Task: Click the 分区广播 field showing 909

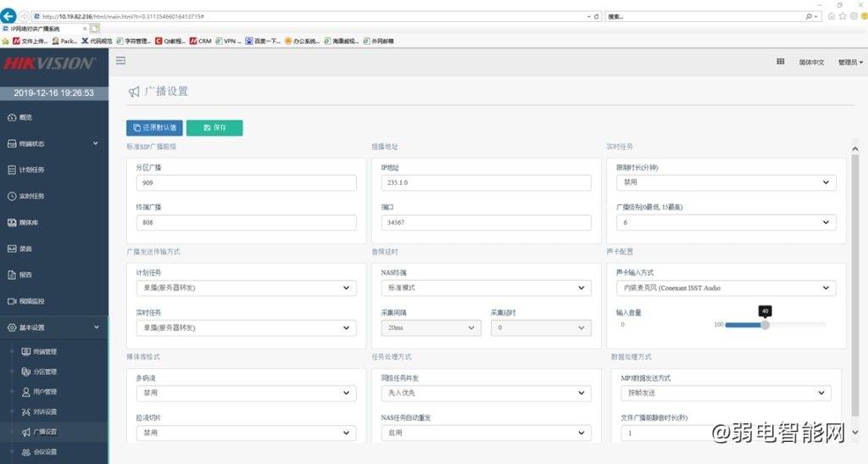Action: (247, 182)
